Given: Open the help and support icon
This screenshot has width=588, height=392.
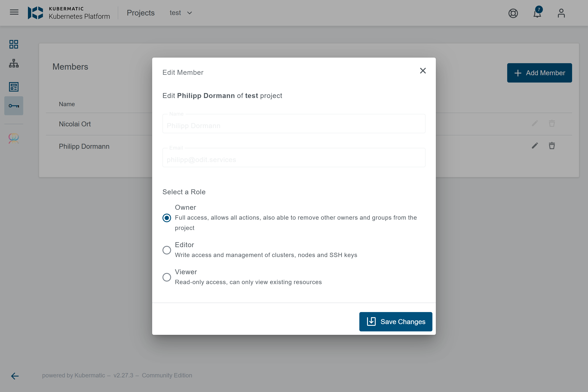Looking at the screenshot, I should (x=513, y=13).
